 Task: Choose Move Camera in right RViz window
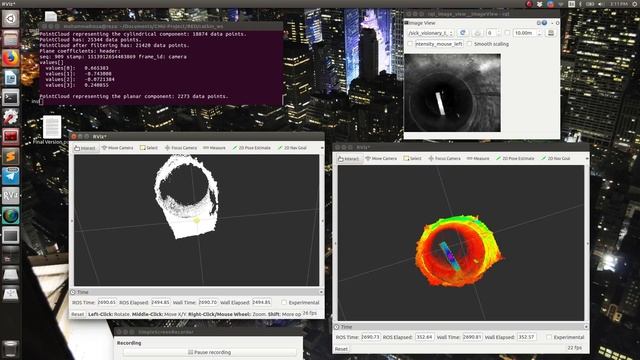tap(381, 158)
